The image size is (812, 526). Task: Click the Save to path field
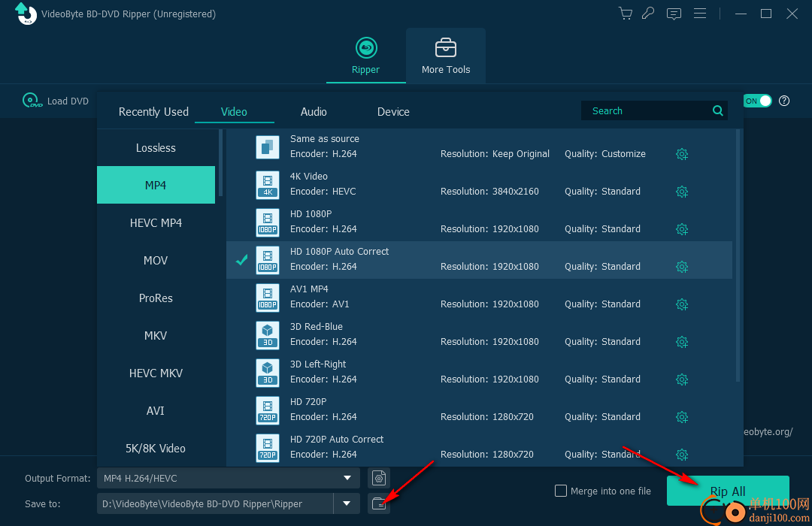[215, 503]
